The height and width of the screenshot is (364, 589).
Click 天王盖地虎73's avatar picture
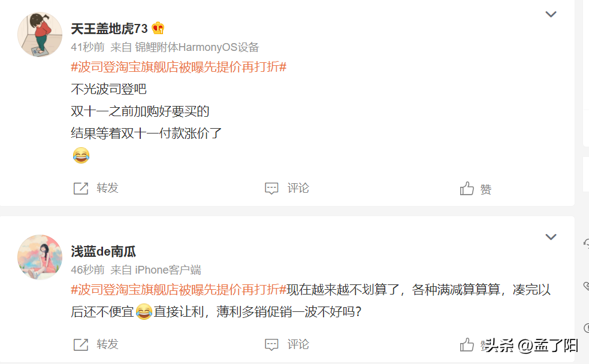40,35
